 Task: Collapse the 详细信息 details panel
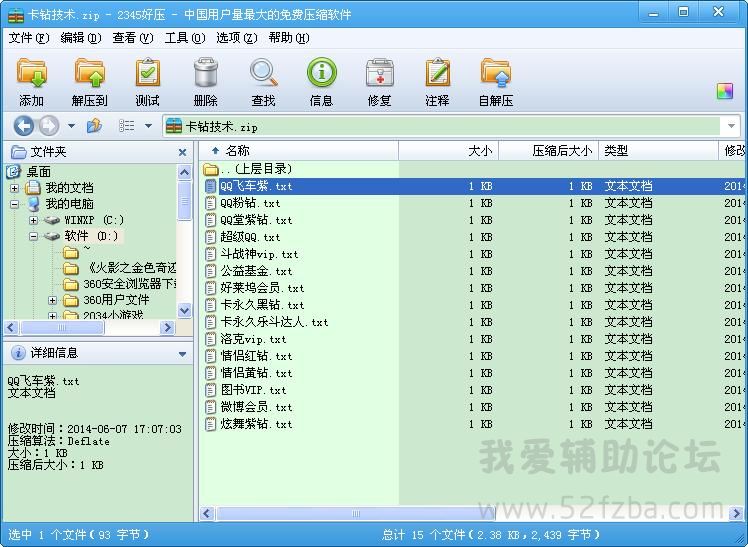[x=182, y=354]
